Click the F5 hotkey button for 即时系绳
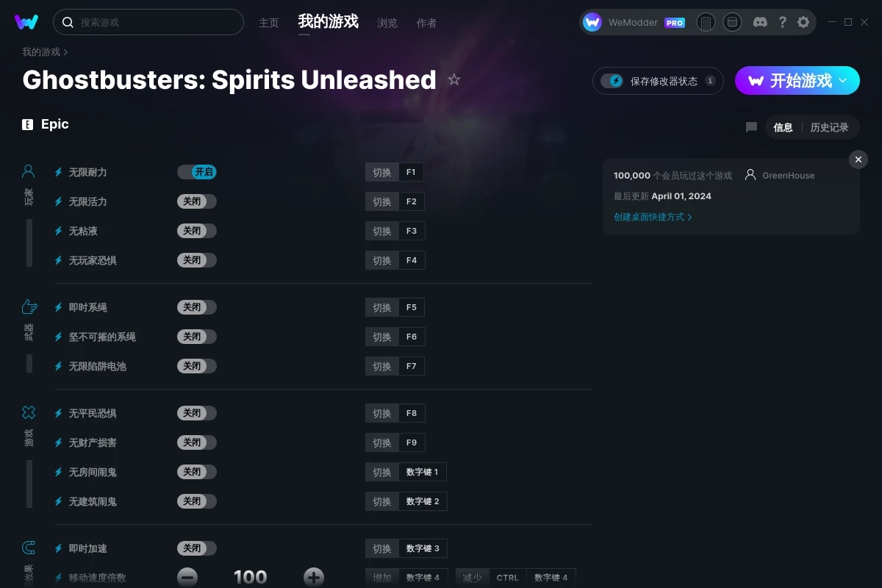The width and height of the screenshot is (882, 588). point(412,307)
